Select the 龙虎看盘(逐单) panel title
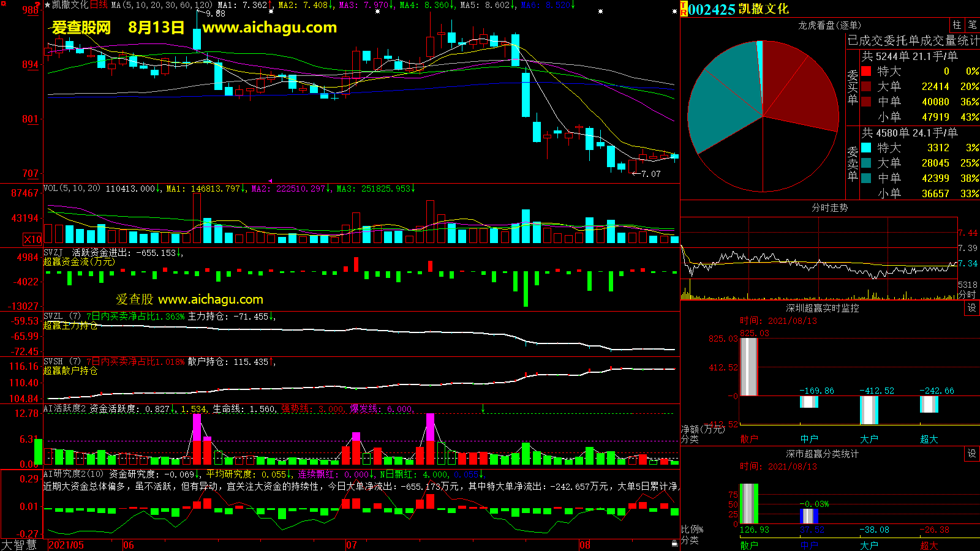This screenshot has height=551, width=980. (829, 25)
